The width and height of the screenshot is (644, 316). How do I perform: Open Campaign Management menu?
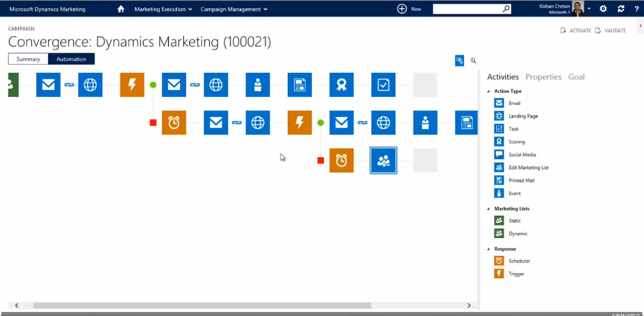tap(234, 9)
